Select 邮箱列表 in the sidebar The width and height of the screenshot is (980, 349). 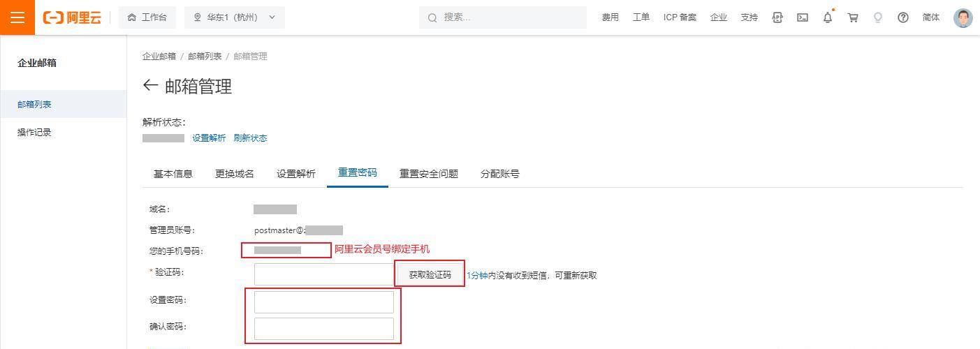tap(63, 105)
